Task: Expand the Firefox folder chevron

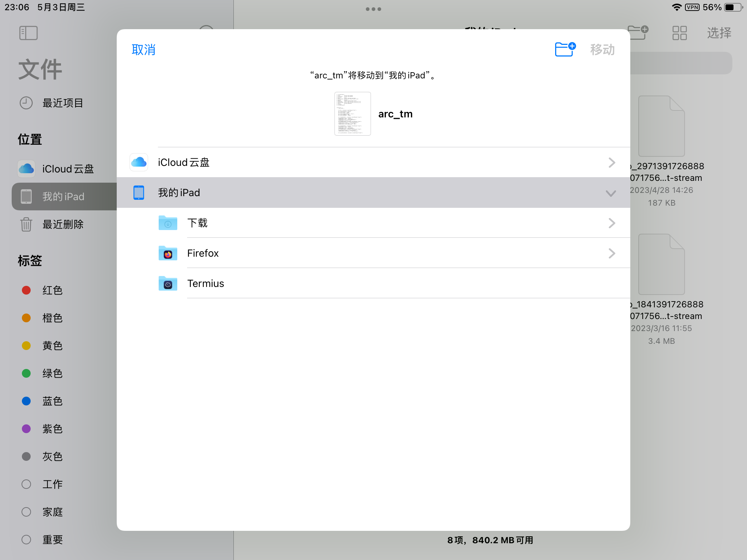Action: (x=612, y=253)
